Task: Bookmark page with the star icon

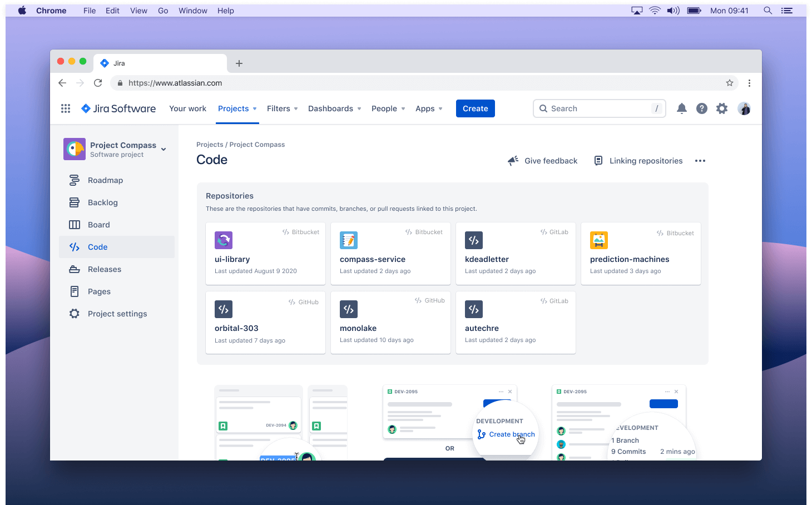Action: coord(730,83)
